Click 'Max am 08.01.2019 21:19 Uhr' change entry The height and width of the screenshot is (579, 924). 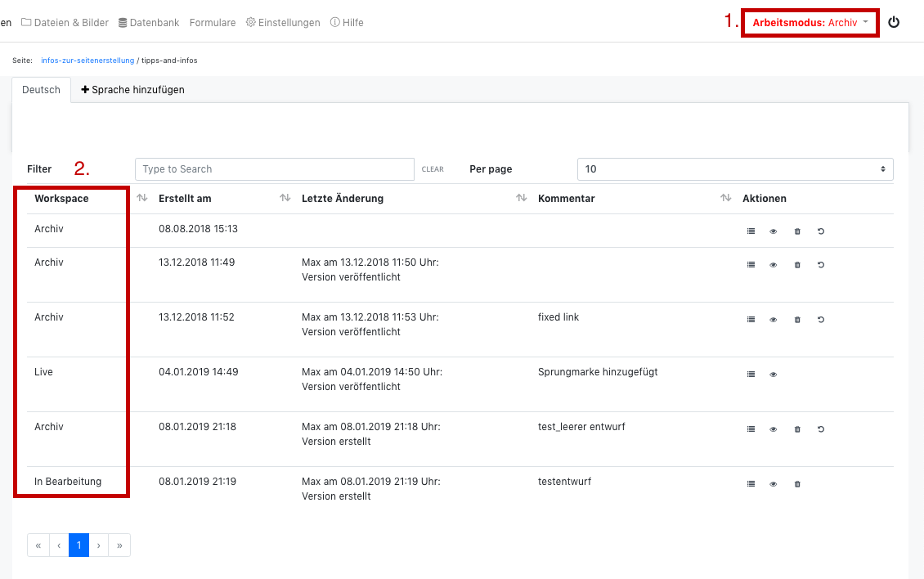[371, 482]
